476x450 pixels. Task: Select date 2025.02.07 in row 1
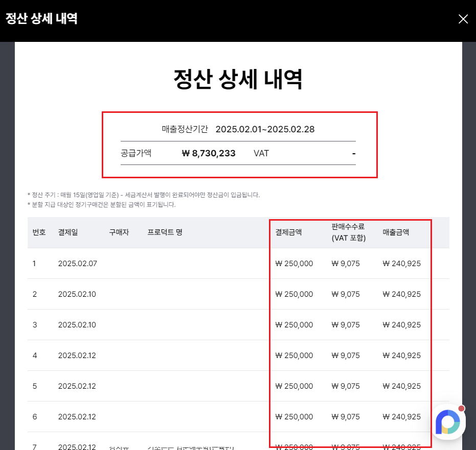(78, 264)
